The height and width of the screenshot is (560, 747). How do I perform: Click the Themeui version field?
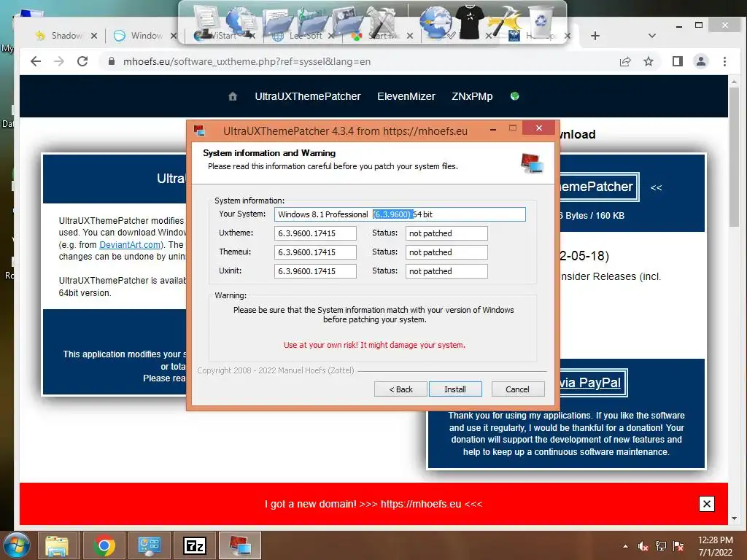315,252
